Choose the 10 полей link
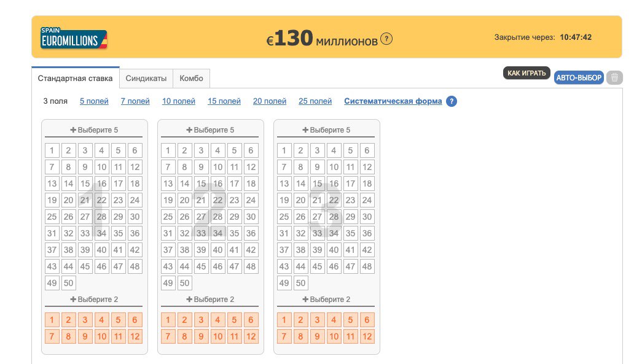This screenshot has width=634, height=364. (179, 101)
